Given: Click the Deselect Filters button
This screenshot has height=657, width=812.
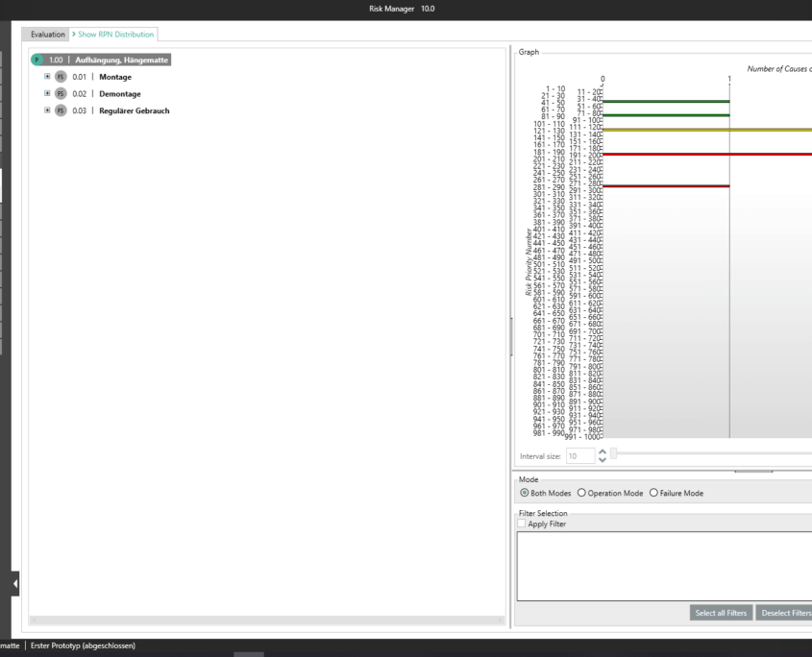Looking at the screenshot, I should (783, 614).
